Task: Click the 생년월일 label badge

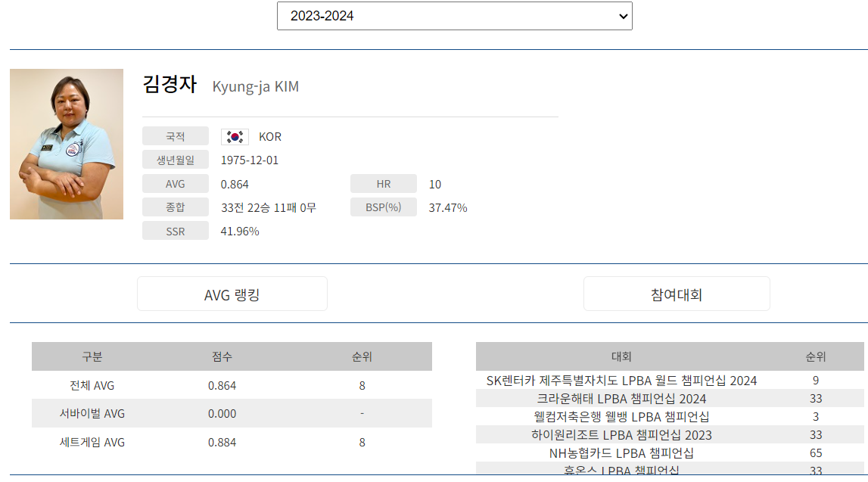Action: pos(175,159)
